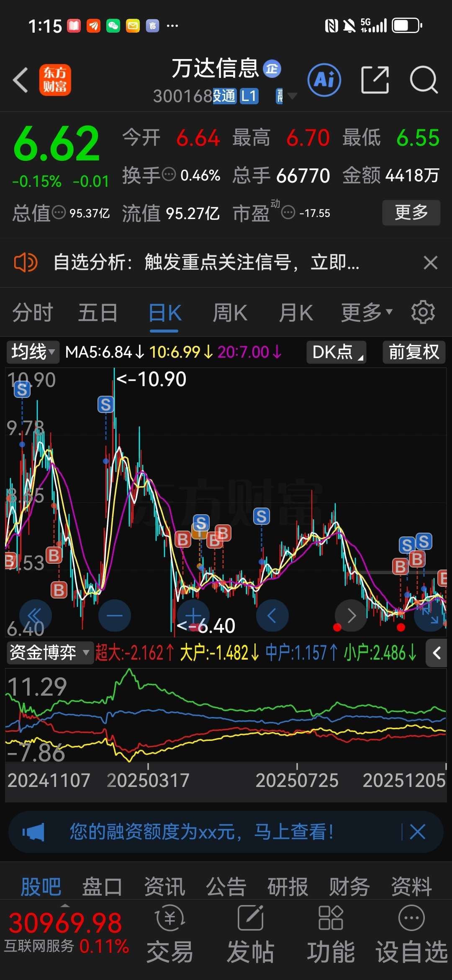The width and height of the screenshot is (452, 980).
Task: Open info icon next to 换手
Action: coord(169,174)
